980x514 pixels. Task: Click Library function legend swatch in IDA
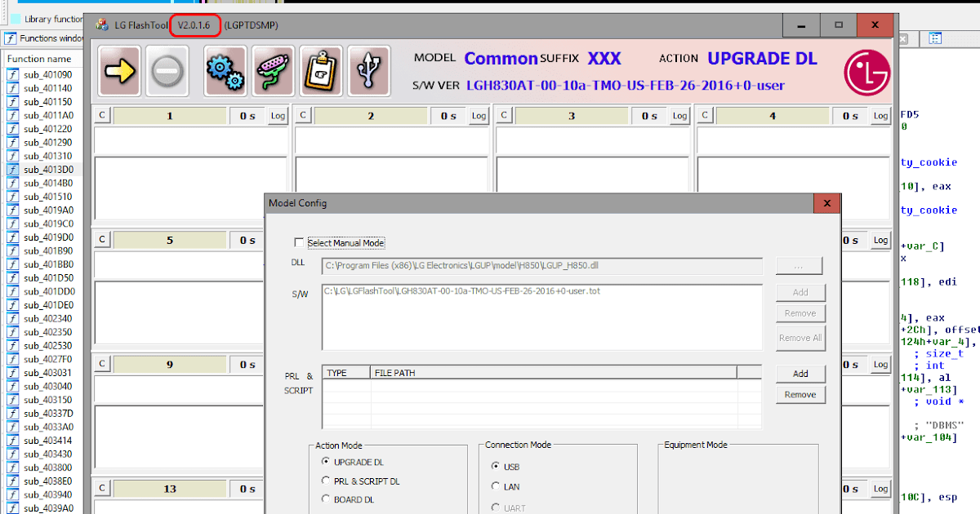pyautogui.click(x=15, y=19)
